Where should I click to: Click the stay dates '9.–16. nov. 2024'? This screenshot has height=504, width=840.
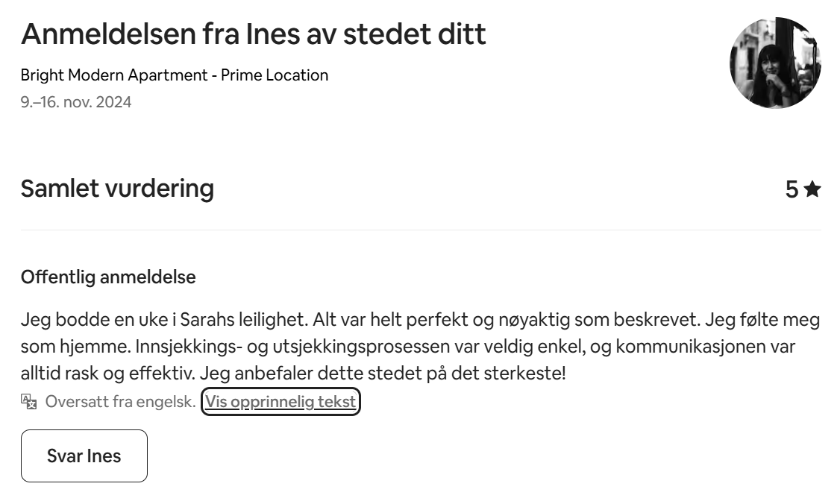point(76,102)
